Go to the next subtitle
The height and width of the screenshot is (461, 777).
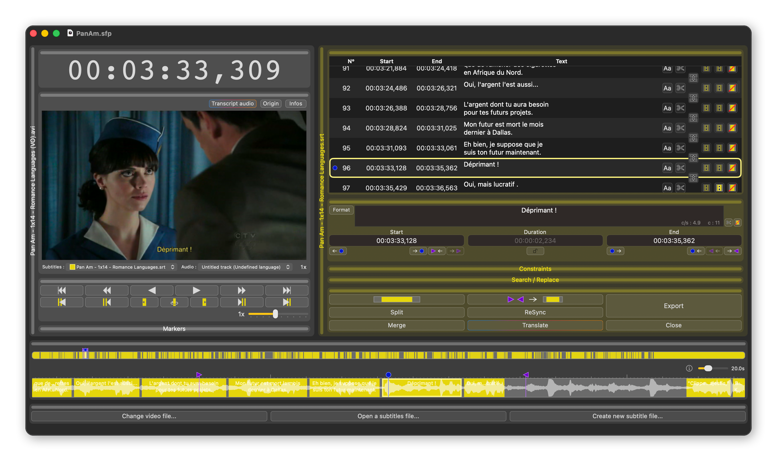(x=286, y=302)
